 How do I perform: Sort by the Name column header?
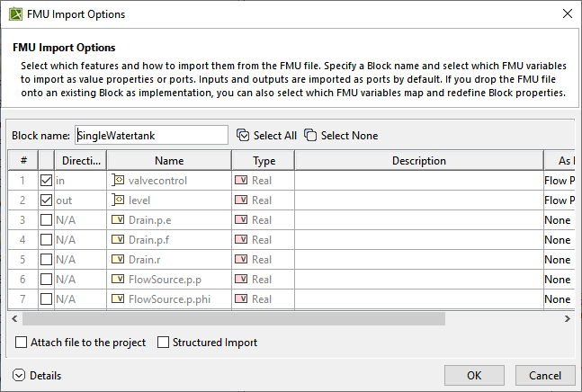tap(168, 161)
